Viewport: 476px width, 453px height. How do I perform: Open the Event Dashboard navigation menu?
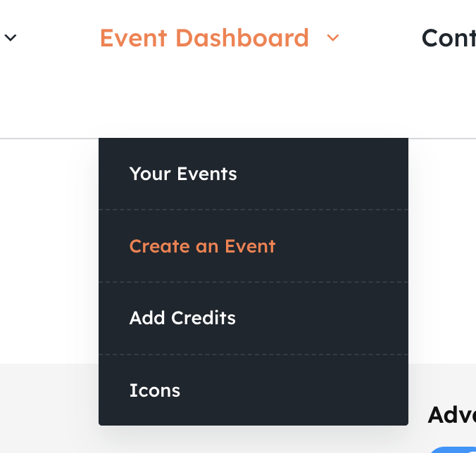click(204, 38)
